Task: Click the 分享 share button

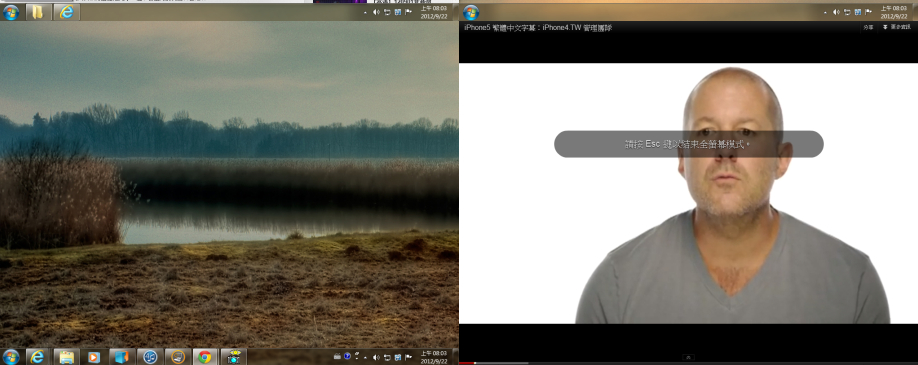Action: (x=868, y=27)
